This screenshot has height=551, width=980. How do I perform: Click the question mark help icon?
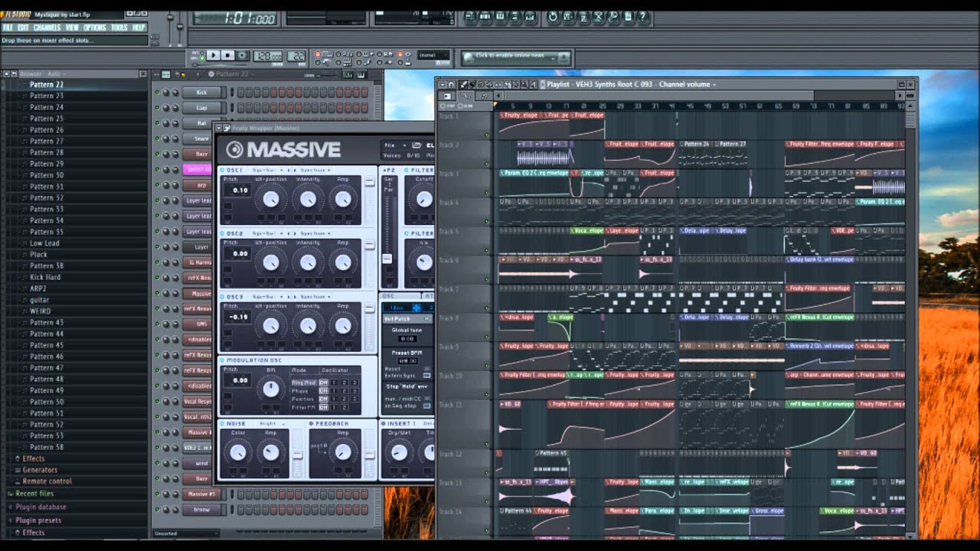point(642,16)
